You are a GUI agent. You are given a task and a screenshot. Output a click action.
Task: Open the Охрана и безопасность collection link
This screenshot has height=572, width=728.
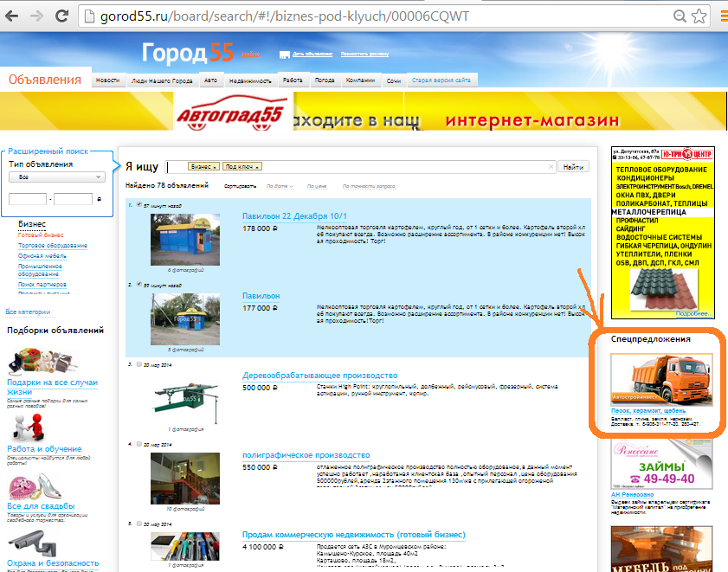(53, 563)
